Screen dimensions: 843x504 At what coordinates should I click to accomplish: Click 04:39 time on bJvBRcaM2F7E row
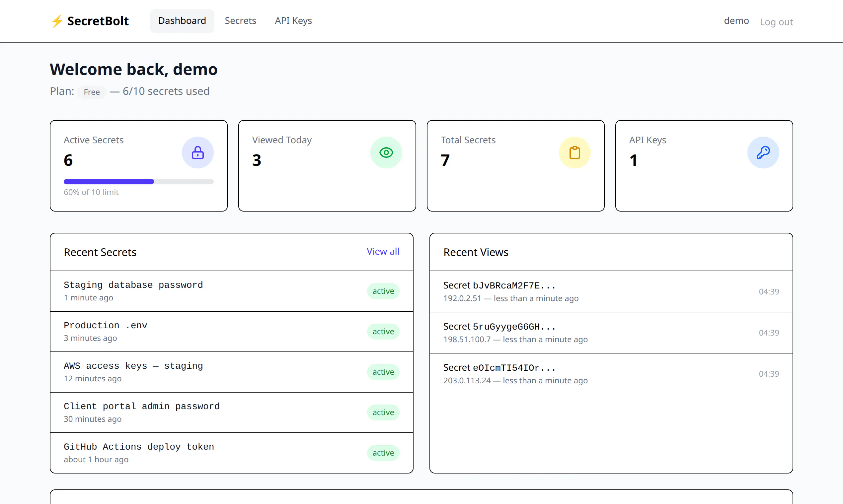tap(769, 291)
